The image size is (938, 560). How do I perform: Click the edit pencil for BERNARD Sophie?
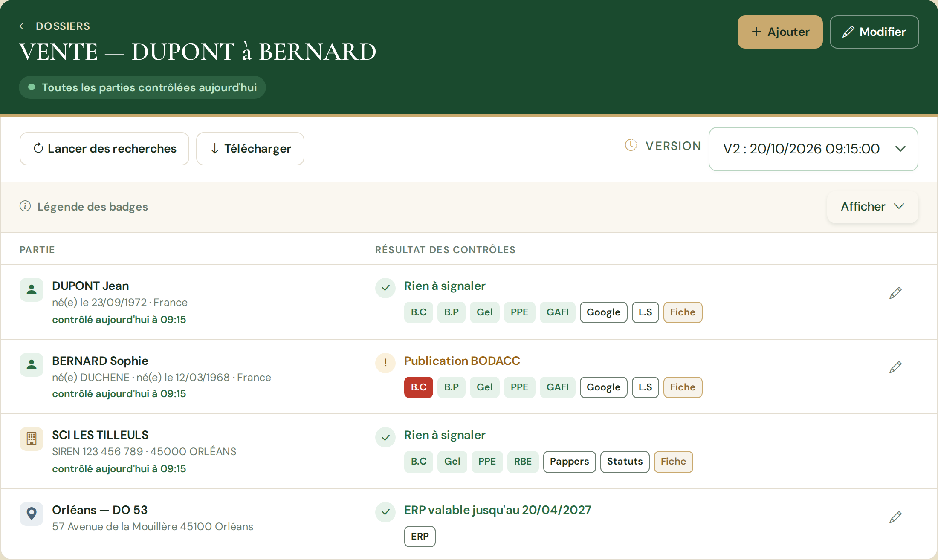click(x=895, y=367)
